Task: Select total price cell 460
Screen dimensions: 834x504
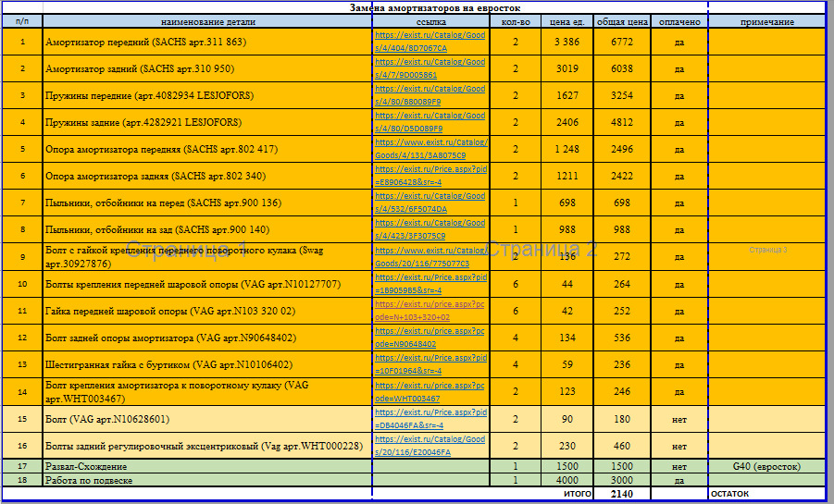Action: pos(622,446)
